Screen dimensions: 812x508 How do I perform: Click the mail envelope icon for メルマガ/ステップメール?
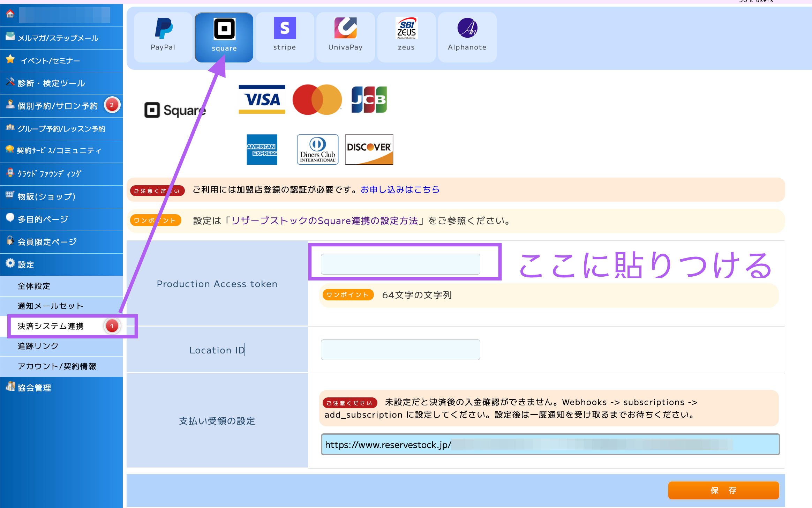click(x=10, y=36)
